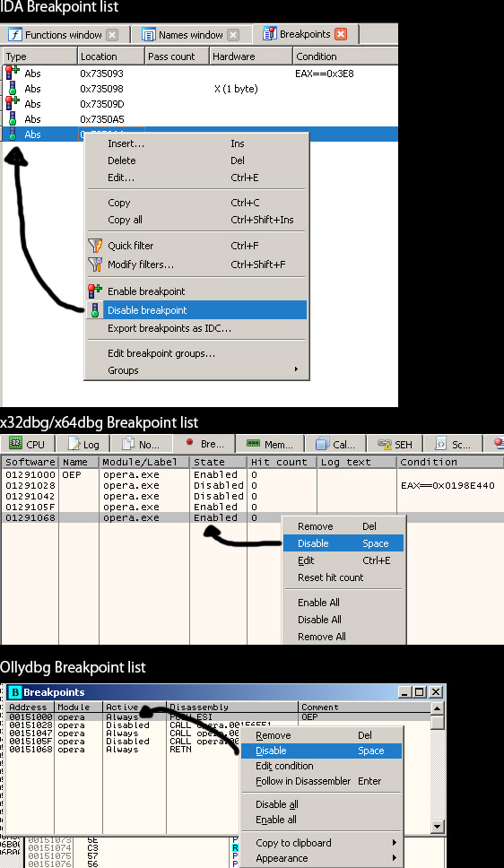This screenshot has height=868, width=504.
Task: Choose Insert... in IDA context menu
Action: (196, 143)
